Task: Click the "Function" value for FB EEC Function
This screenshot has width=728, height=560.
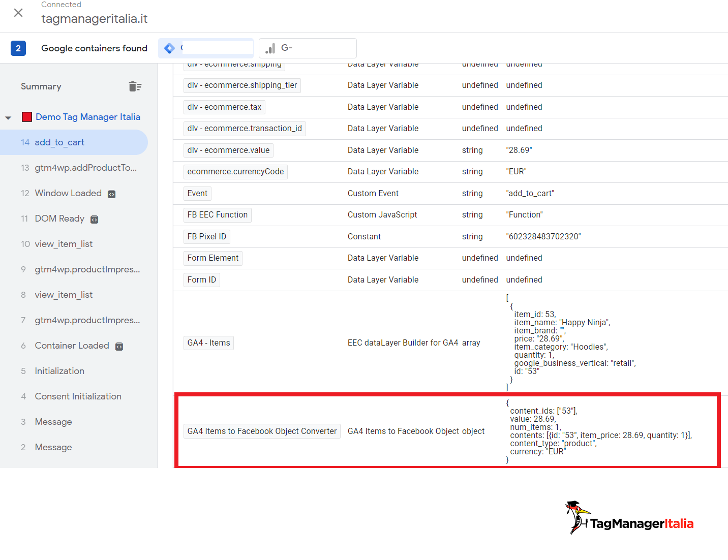Action: point(524,215)
